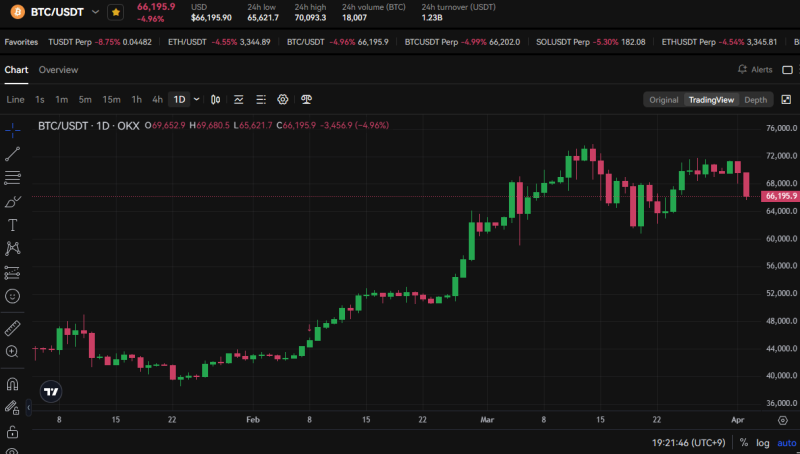Select the Depth chart view
The image size is (800, 454).
tap(756, 100)
